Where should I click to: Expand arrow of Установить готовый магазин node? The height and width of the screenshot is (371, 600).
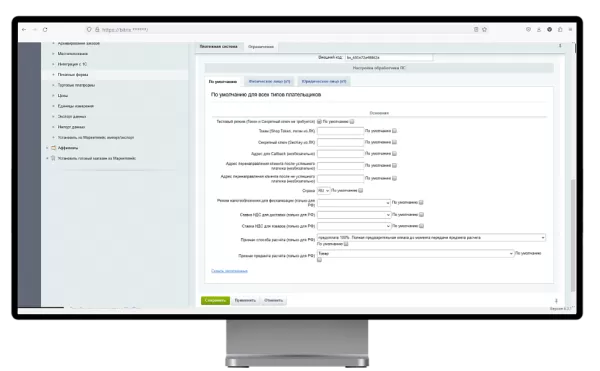pyautogui.click(x=47, y=158)
